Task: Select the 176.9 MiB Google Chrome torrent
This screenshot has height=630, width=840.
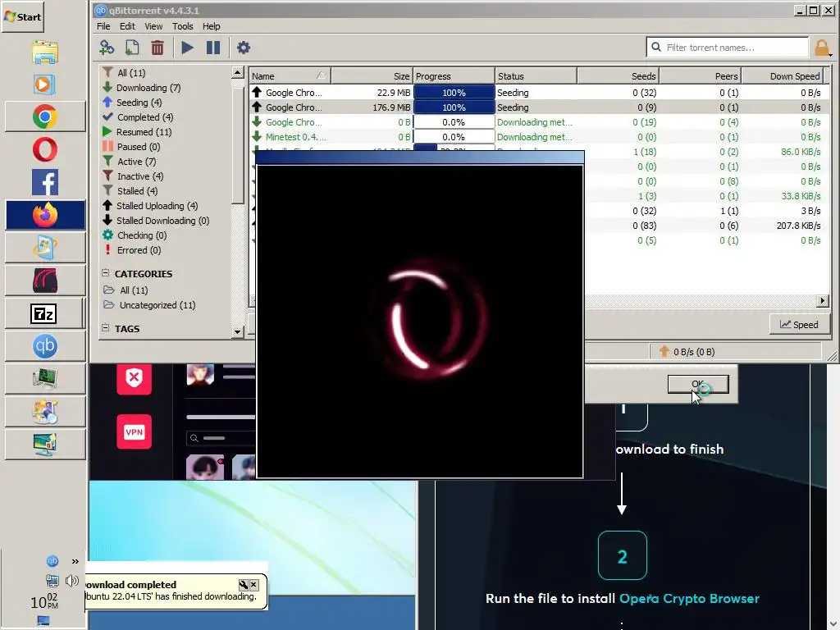Action: pyautogui.click(x=538, y=107)
